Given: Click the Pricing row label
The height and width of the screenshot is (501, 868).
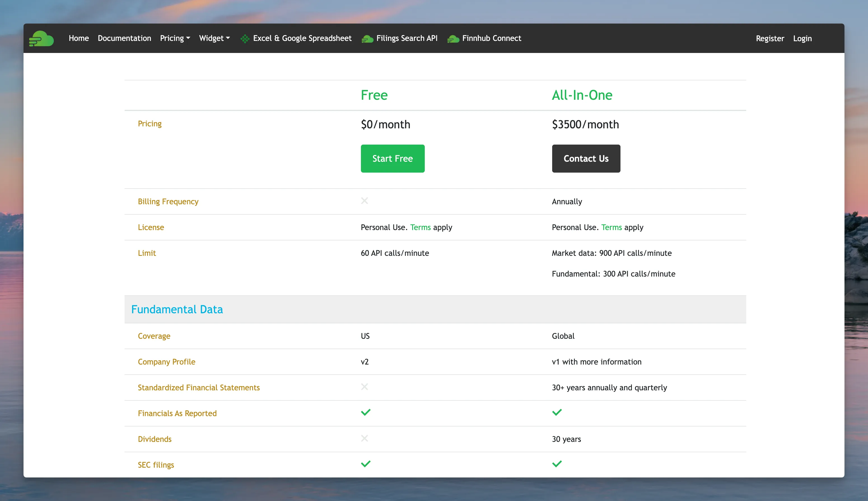Looking at the screenshot, I should [x=150, y=124].
